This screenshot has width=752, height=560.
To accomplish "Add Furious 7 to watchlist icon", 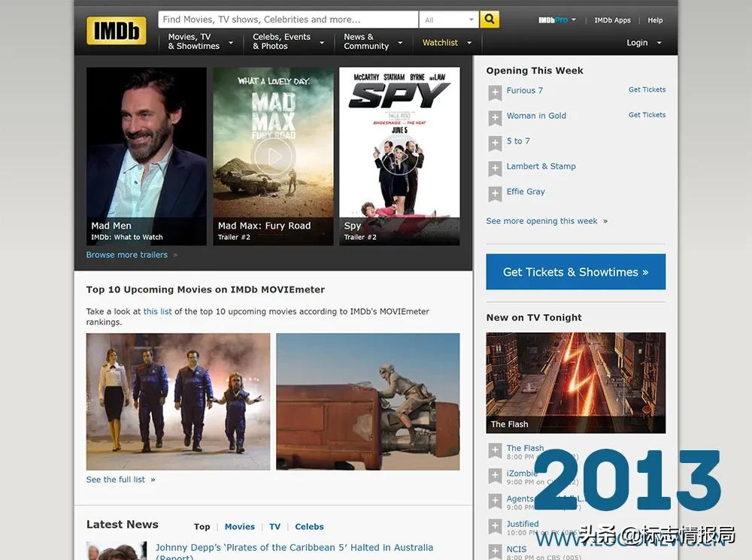I will click(x=495, y=92).
